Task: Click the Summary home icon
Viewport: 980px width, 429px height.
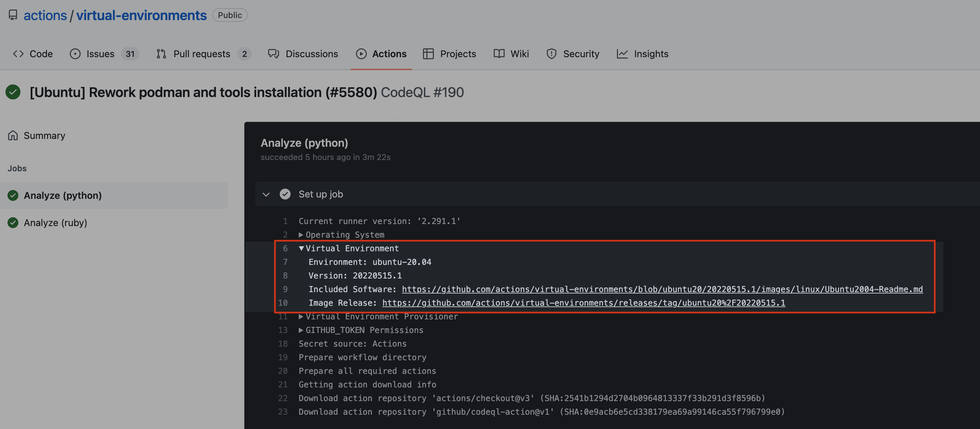Action: (13, 136)
